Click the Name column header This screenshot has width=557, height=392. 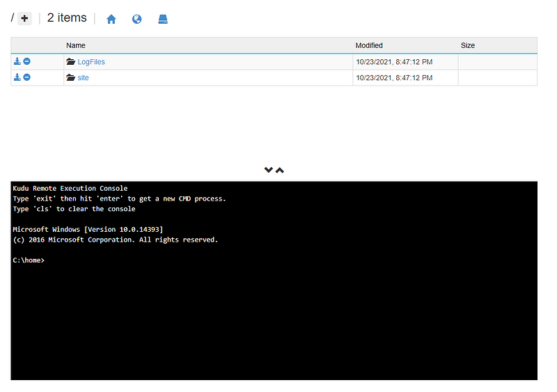pos(76,45)
